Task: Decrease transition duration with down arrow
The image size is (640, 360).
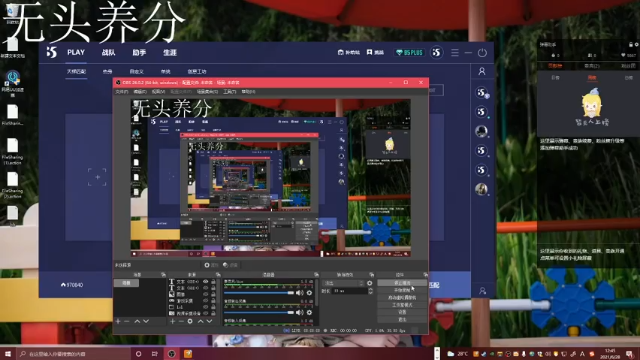Action: pos(371,293)
